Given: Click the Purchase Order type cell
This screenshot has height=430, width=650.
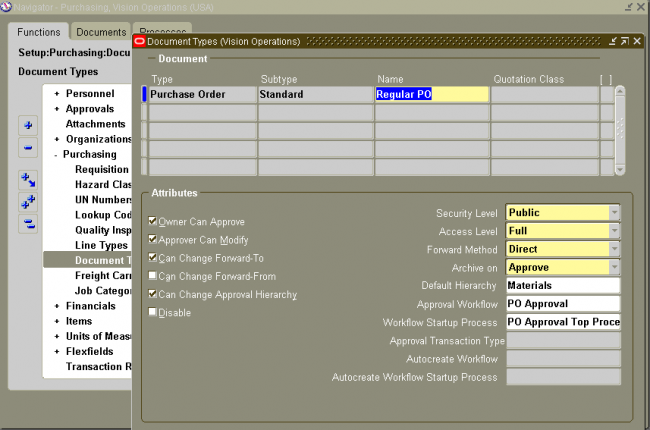Looking at the screenshot, I should 202,95.
